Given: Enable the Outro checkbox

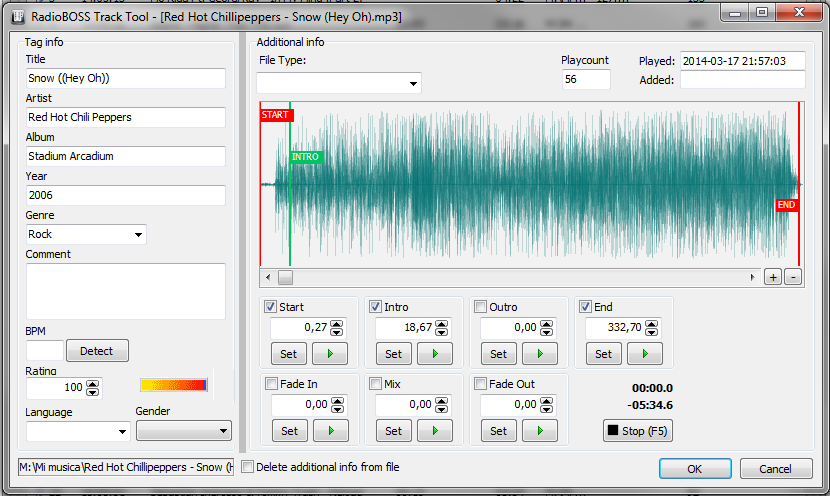Looking at the screenshot, I should coord(480,306).
